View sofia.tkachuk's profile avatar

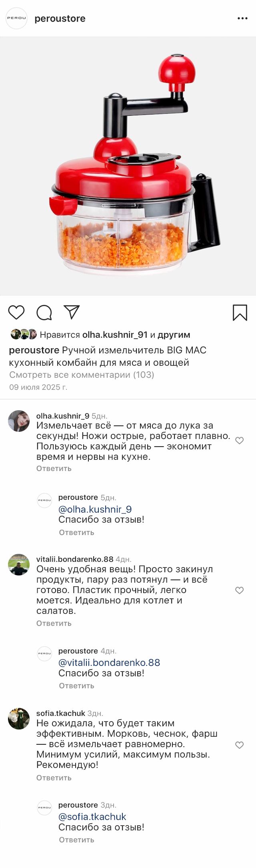pos(19,719)
